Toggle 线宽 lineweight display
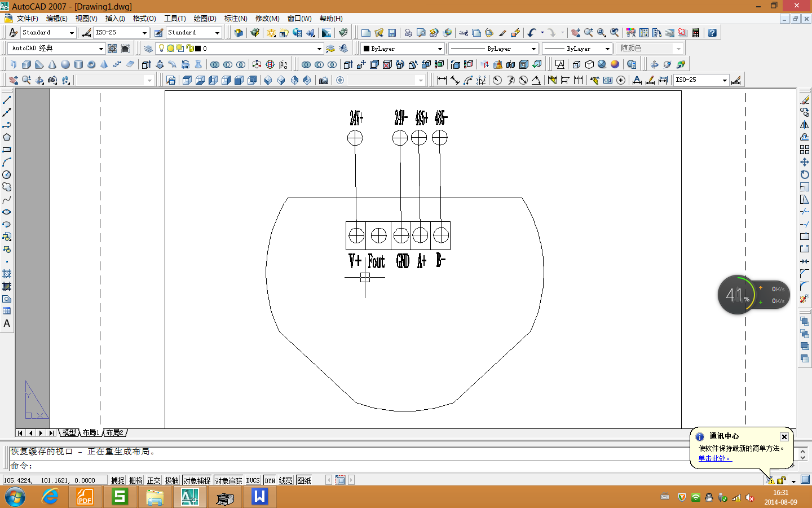812x508 pixels. pyautogui.click(x=285, y=480)
